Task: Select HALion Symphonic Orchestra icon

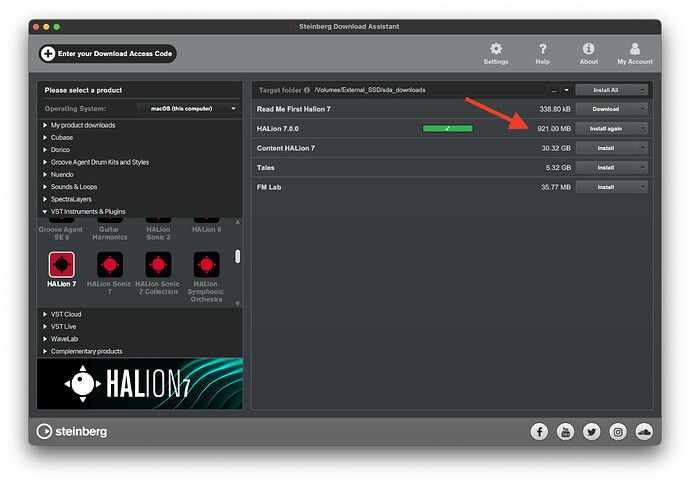Action: [x=206, y=264]
